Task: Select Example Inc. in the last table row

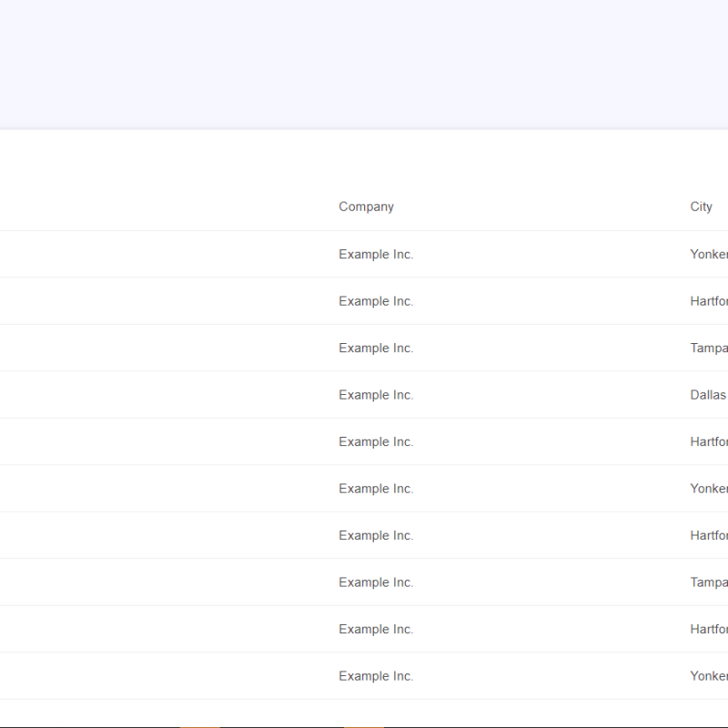Action: coord(376,676)
